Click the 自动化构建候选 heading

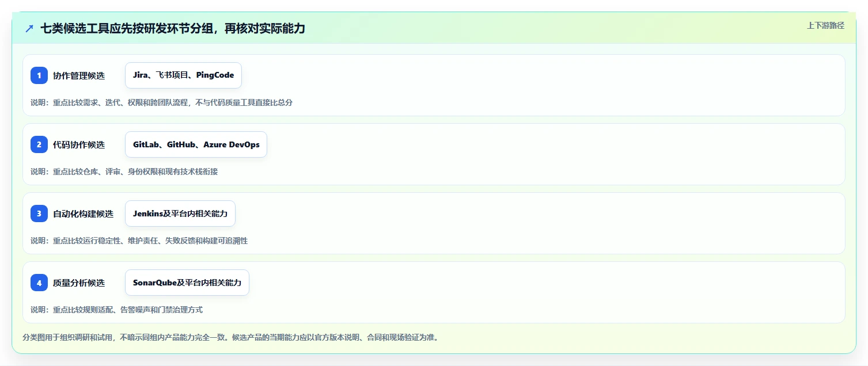pyautogui.click(x=83, y=213)
